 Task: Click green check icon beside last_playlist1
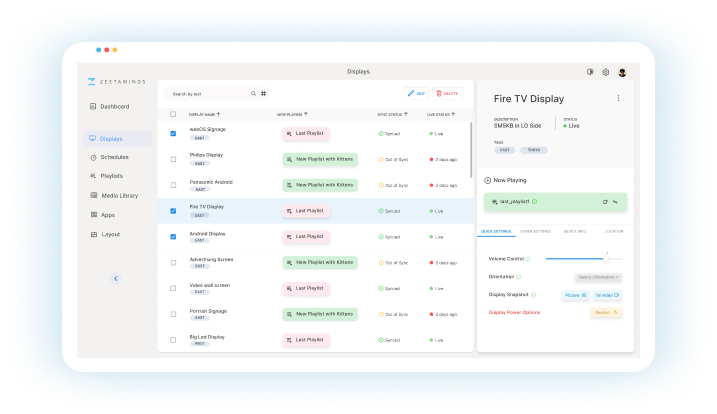tap(535, 202)
